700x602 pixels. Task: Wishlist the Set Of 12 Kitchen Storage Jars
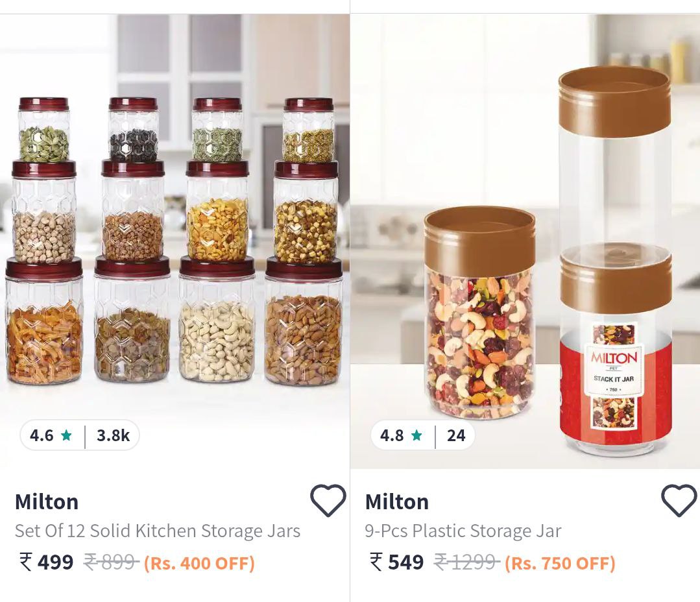[x=328, y=500]
